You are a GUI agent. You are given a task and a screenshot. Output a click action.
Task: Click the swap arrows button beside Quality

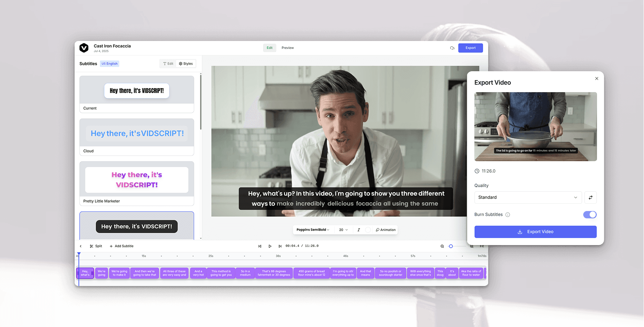pos(590,197)
